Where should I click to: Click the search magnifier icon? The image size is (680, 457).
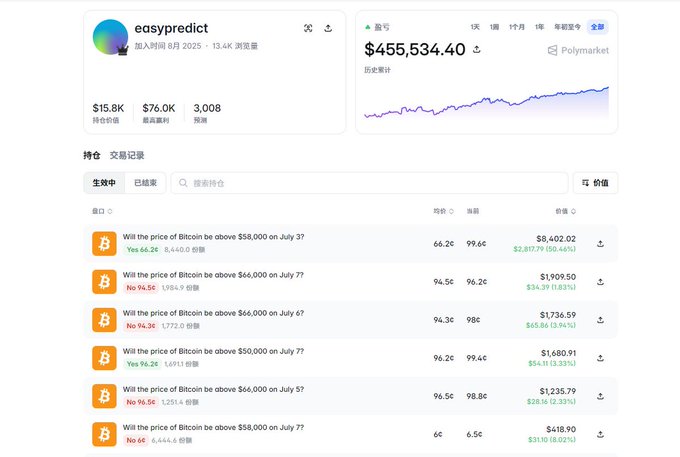click(x=183, y=183)
